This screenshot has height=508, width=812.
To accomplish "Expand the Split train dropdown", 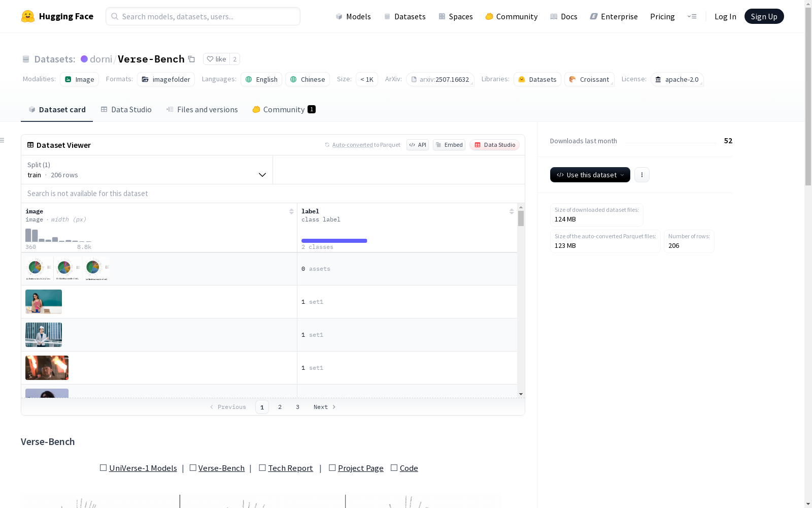I will pos(147,170).
